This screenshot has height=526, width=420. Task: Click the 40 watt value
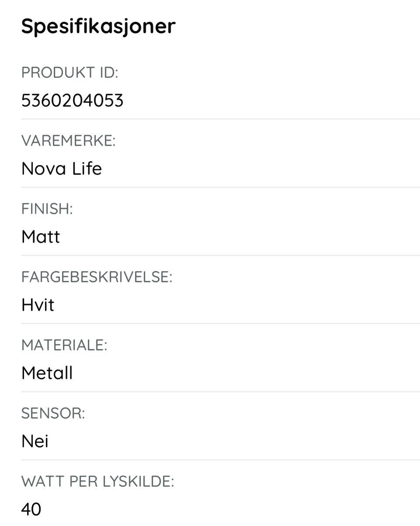point(31,510)
